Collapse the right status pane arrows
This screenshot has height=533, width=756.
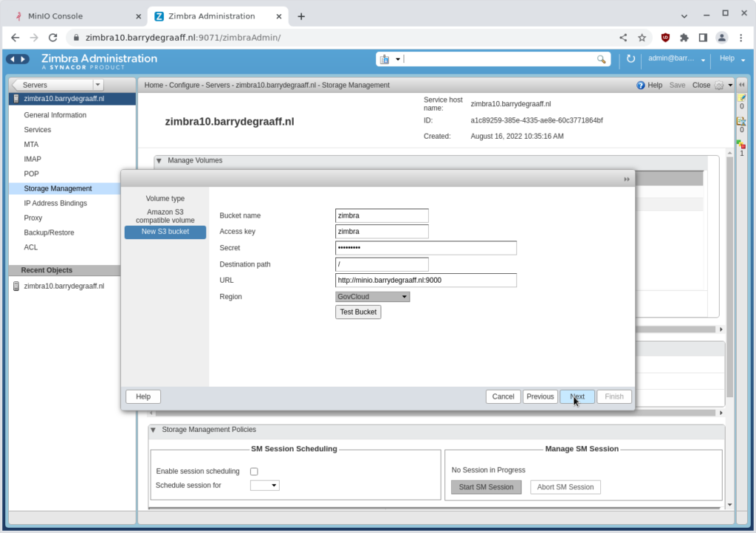click(x=742, y=85)
